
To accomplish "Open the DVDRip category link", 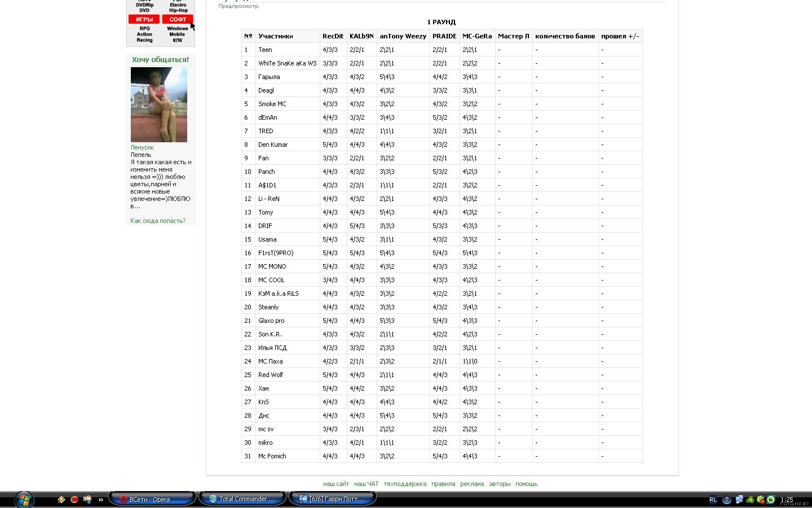I will tap(144, 5).
